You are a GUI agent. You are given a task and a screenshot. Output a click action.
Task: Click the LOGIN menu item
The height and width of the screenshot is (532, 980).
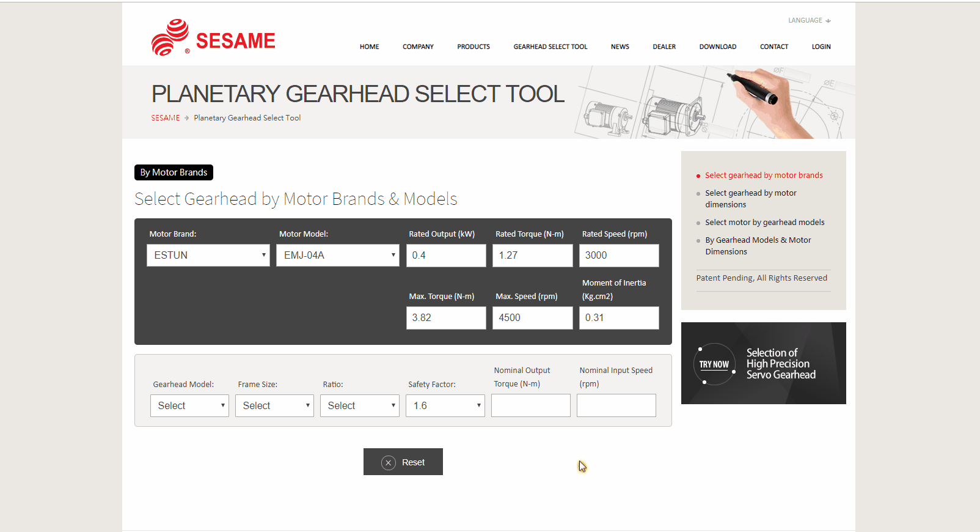(x=821, y=46)
